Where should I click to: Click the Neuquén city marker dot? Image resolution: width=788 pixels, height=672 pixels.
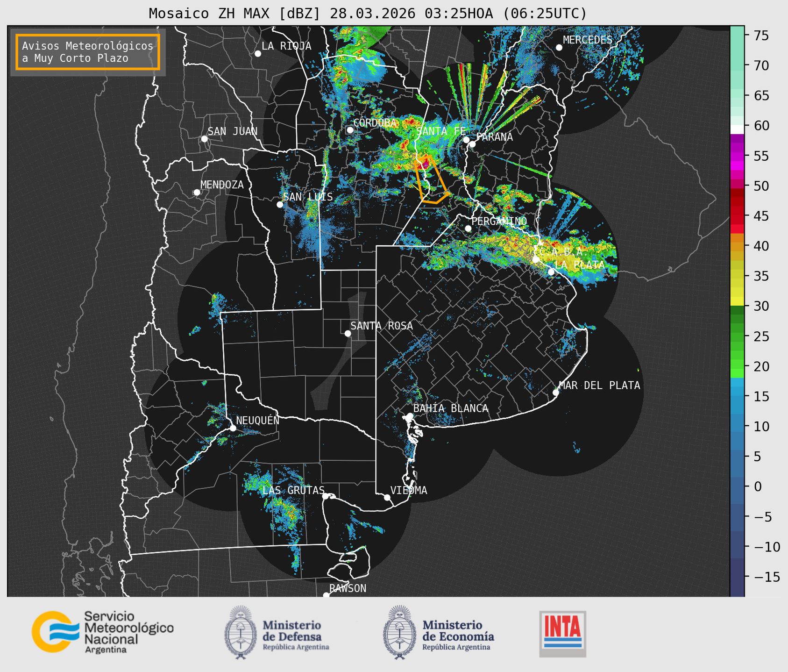233,428
